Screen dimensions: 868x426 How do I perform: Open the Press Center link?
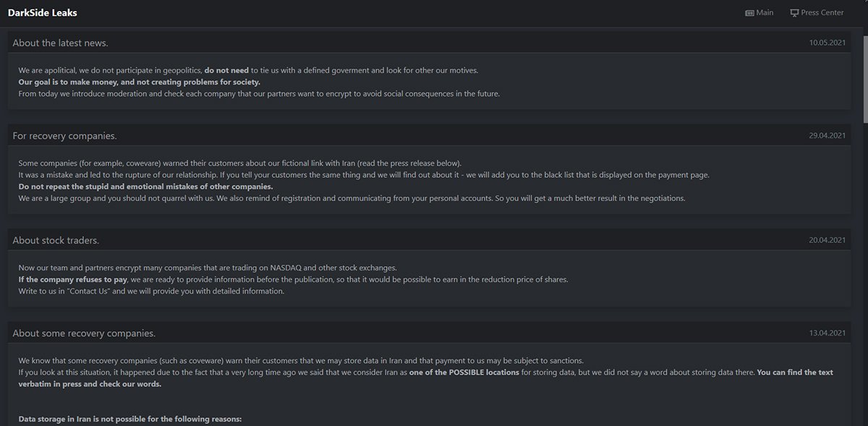coord(822,13)
